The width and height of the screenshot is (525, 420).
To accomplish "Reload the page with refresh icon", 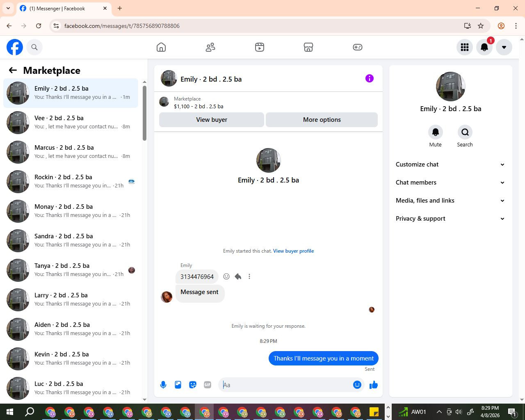I will point(39,26).
